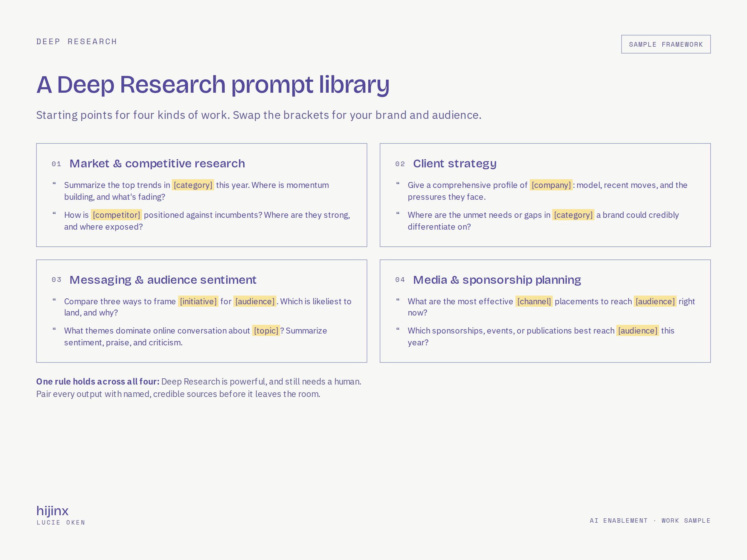Select the 'Messaging & audience sentiment' heading
This screenshot has width=747, height=560.
[163, 280]
